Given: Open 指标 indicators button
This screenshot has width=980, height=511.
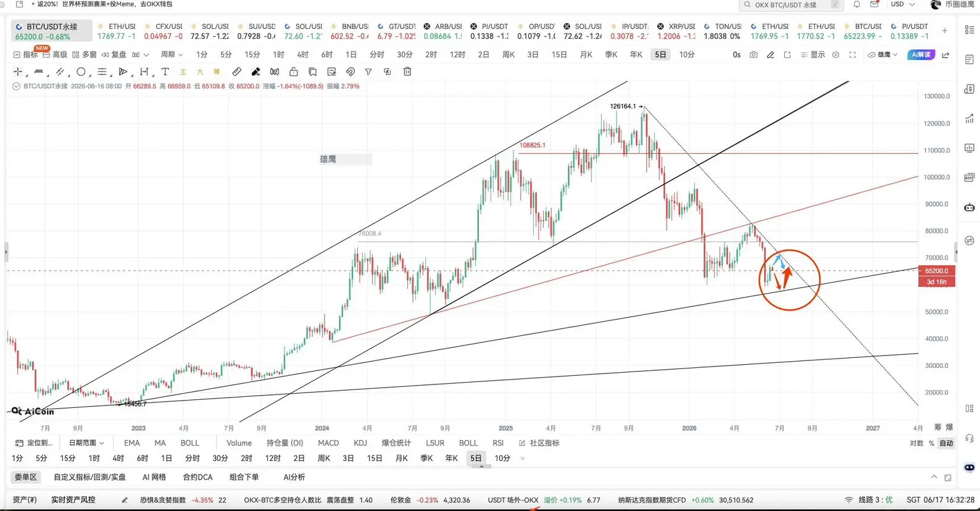Looking at the screenshot, I should coord(25,55).
